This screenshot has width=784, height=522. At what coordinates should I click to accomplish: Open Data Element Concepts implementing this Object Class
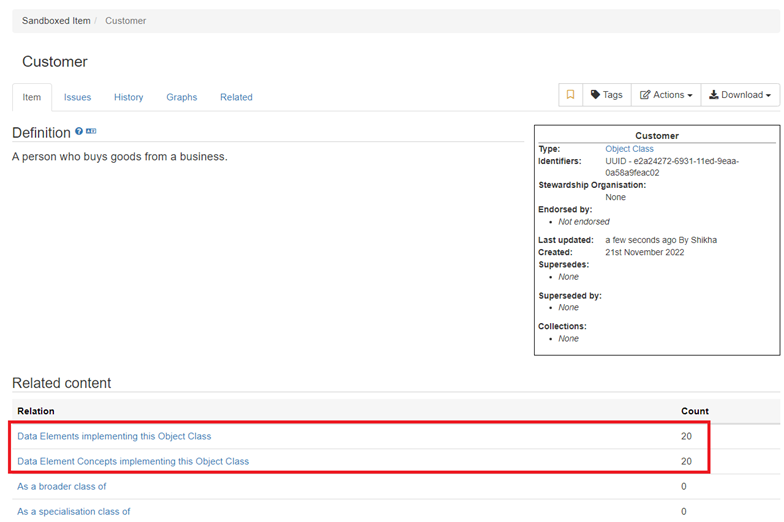[x=133, y=461]
